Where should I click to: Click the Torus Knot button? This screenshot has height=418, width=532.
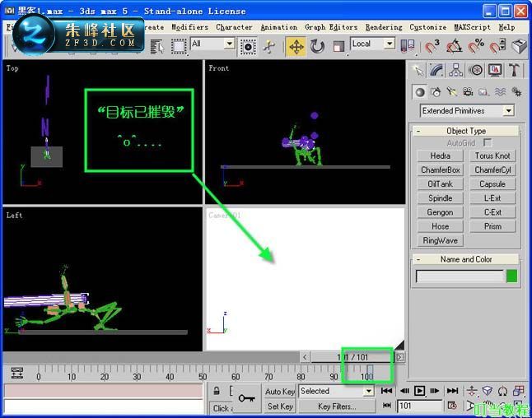pyautogui.click(x=492, y=156)
